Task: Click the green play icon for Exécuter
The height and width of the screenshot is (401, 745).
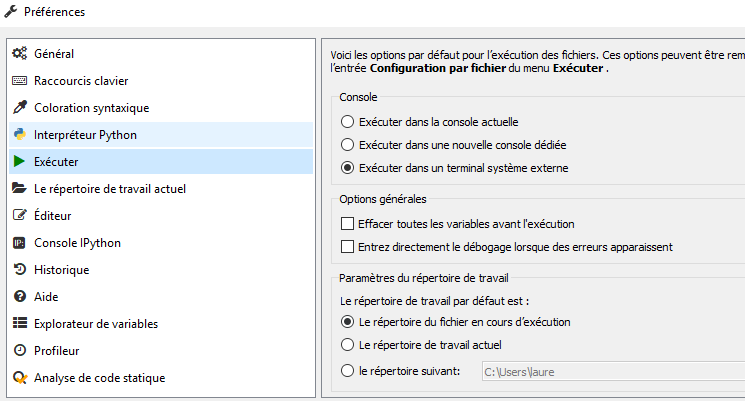Action: pyautogui.click(x=19, y=162)
